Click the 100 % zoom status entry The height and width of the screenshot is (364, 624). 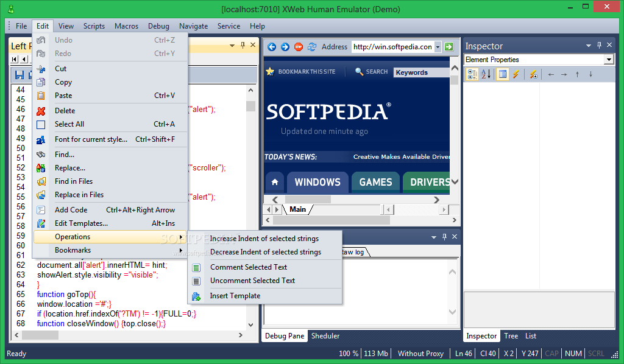point(349,353)
